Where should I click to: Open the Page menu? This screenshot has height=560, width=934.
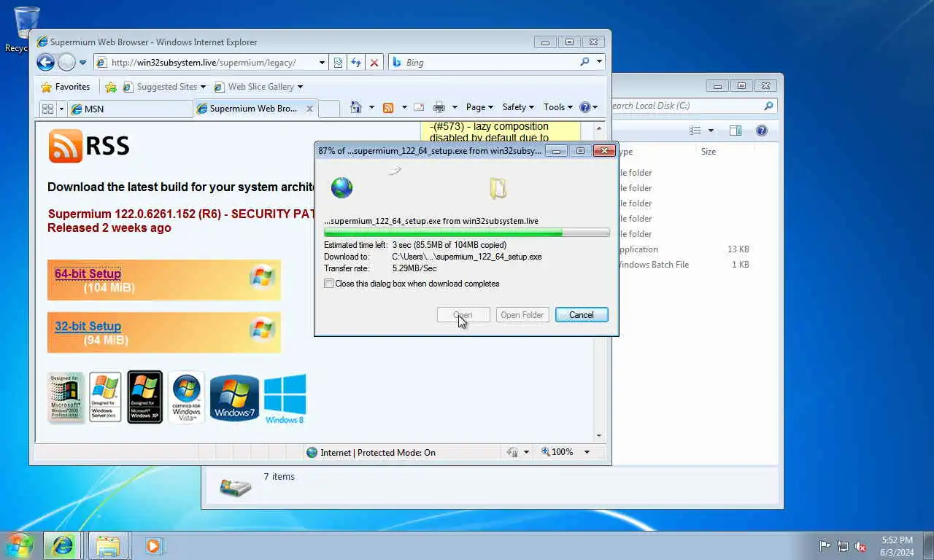coord(479,107)
